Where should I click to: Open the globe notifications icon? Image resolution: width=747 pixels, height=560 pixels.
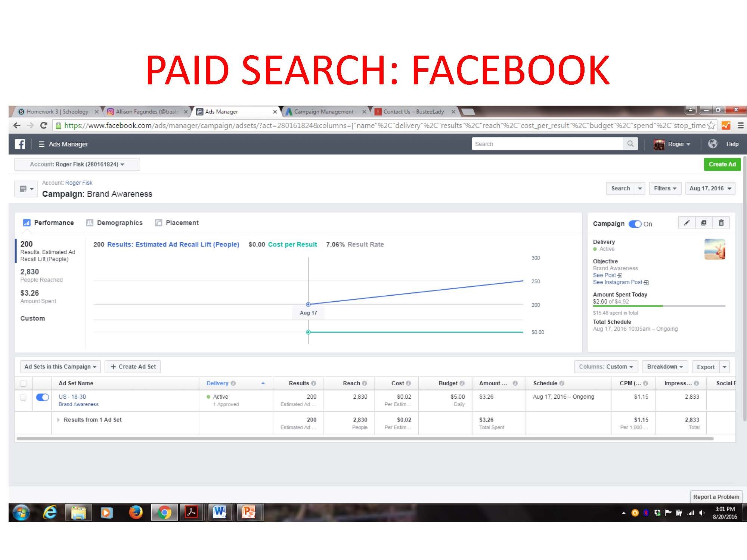tap(713, 144)
